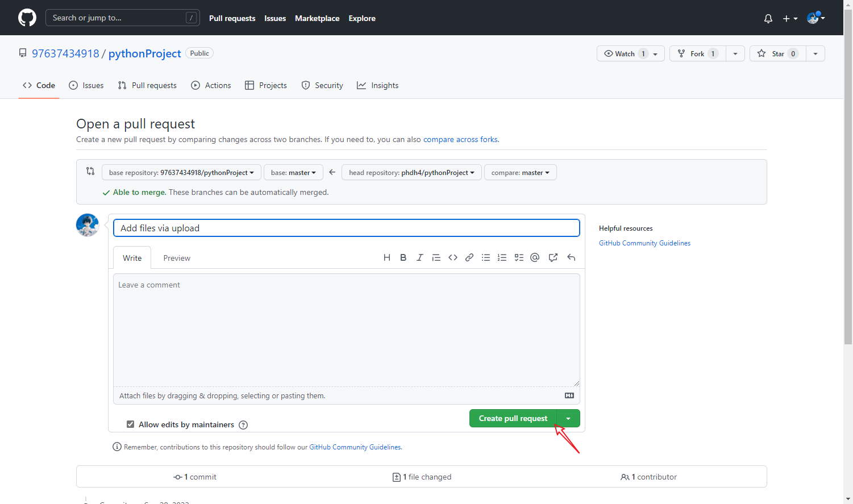Switch to the Preview tab
The height and width of the screenshot is (504, 853).
point(177,258)
